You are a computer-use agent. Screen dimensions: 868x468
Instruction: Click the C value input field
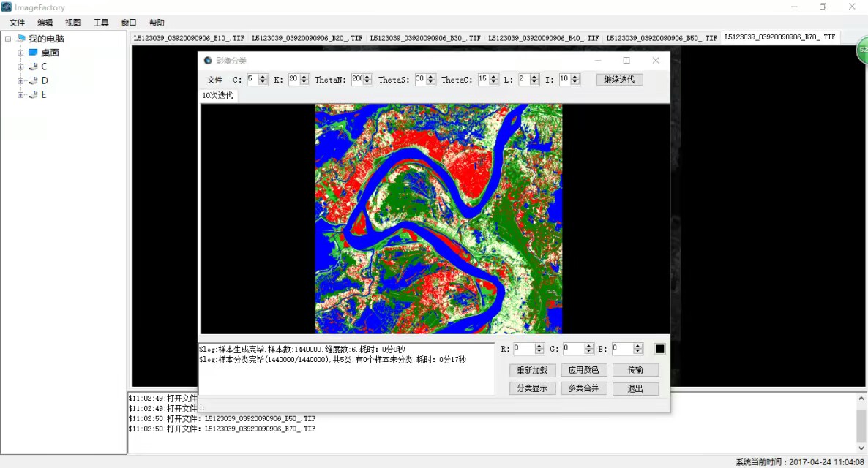[x=252, y=79]
